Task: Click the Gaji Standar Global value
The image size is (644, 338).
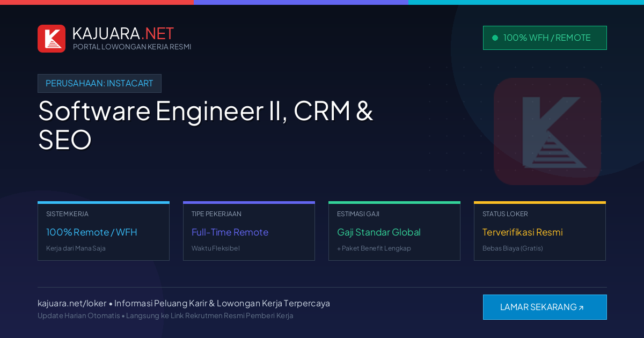Action: 379,232
